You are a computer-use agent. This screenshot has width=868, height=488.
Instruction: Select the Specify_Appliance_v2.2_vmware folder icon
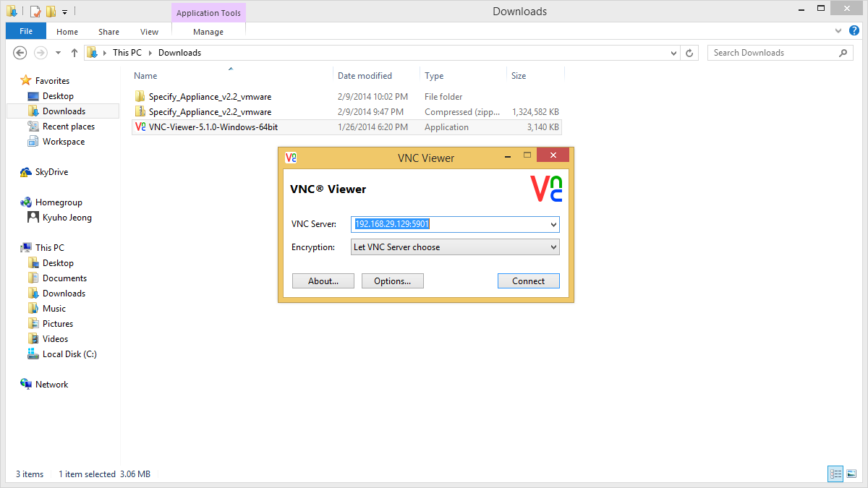(x=140, y=97)
